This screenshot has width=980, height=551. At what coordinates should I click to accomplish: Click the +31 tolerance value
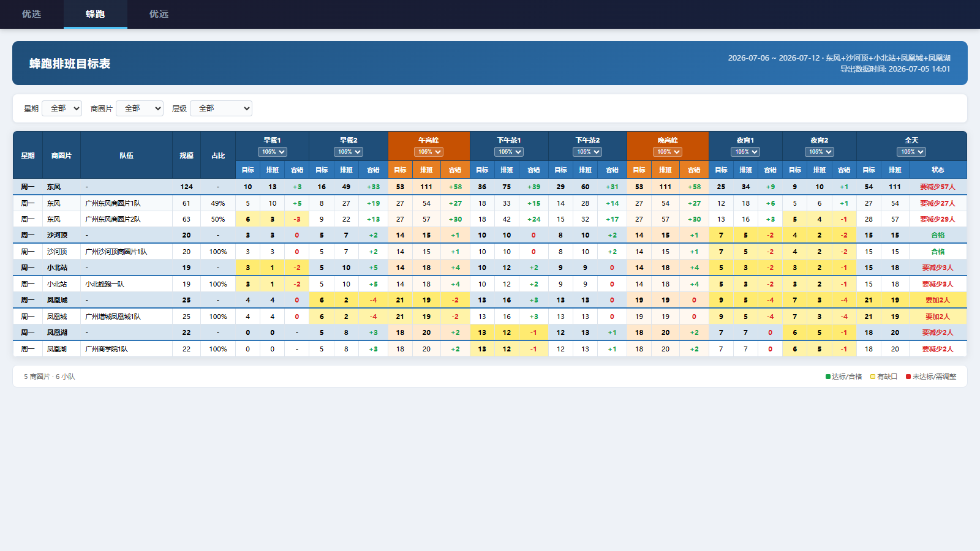(x=612, y=187)
